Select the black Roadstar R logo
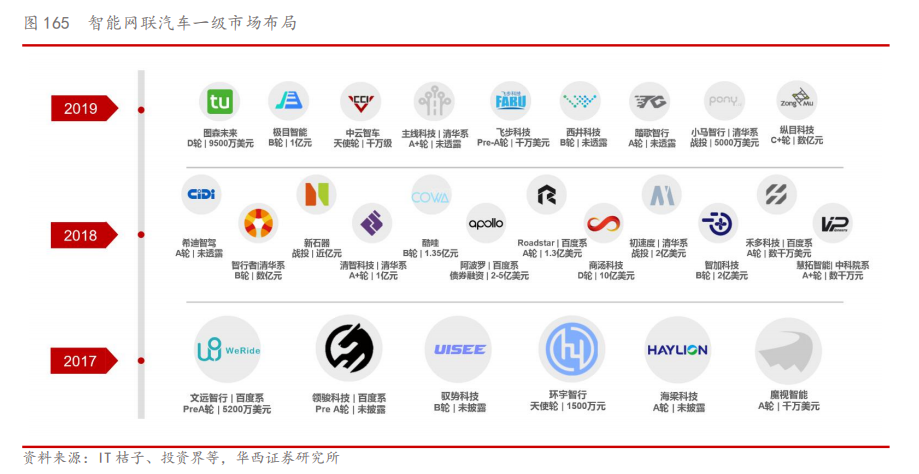This screenshot has height=474, width=919. [546, 195]
